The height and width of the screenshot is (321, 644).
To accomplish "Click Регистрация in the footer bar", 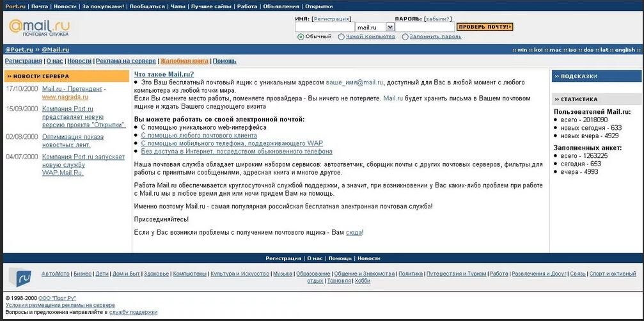I will 283,258.
